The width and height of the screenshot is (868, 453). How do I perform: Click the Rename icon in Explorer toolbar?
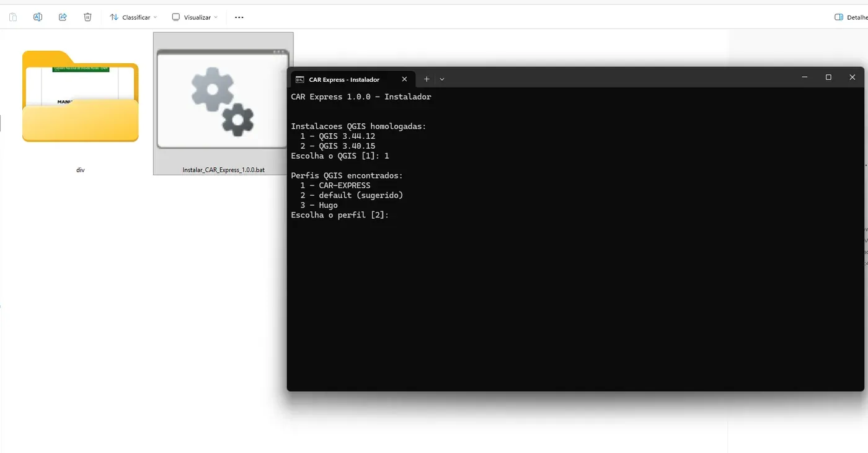38,17
